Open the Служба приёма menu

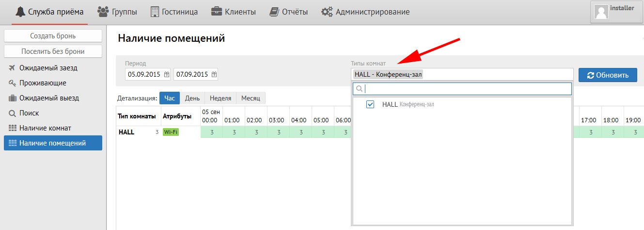(49, 12)
